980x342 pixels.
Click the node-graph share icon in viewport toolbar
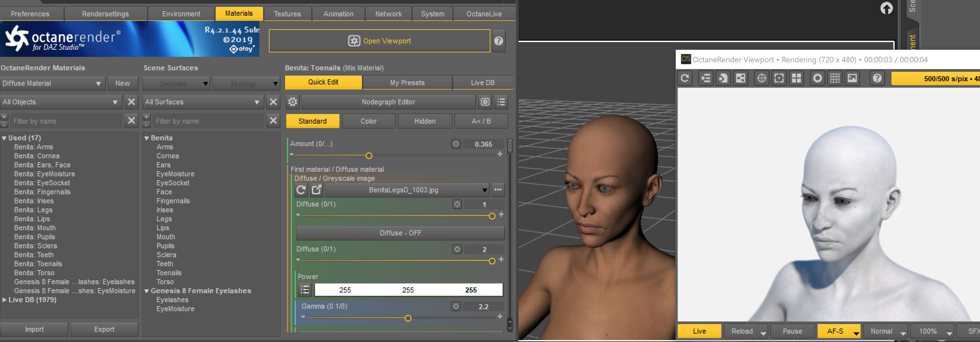[740, 78]
